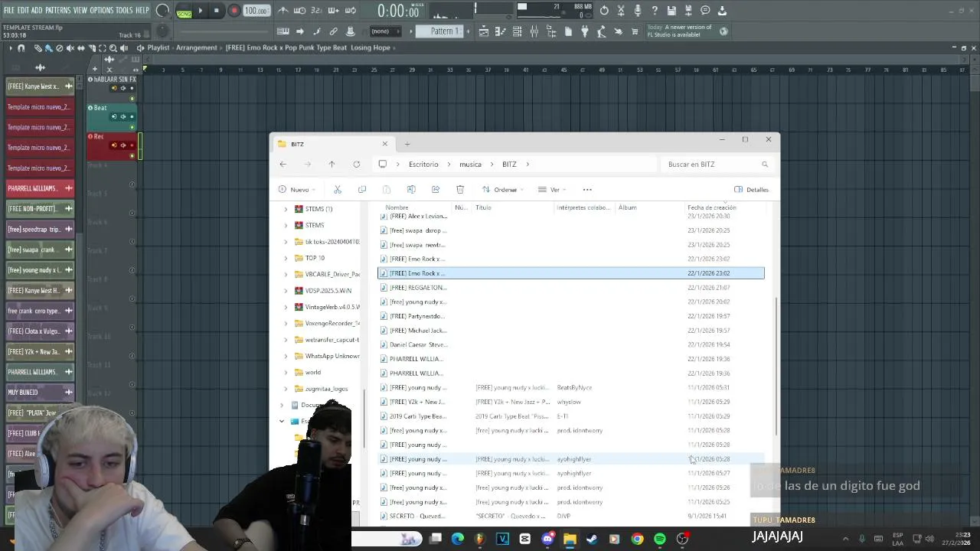Click the download arrow icon in FL toolbar

[722, 11]
